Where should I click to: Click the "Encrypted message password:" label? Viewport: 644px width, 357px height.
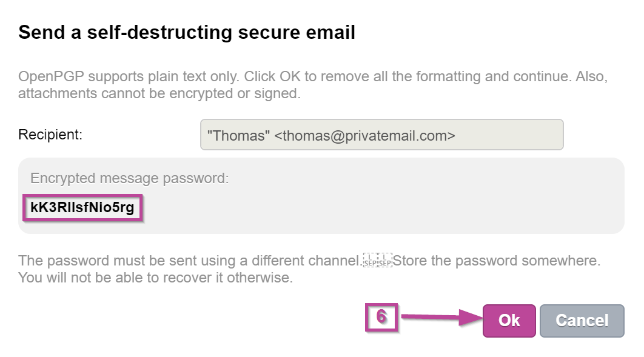[129, 178]
